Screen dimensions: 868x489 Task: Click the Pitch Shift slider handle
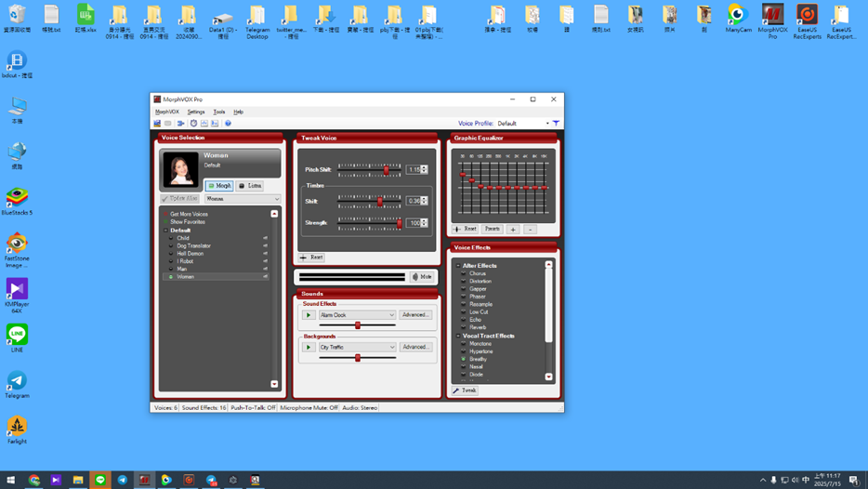[386, 170]
